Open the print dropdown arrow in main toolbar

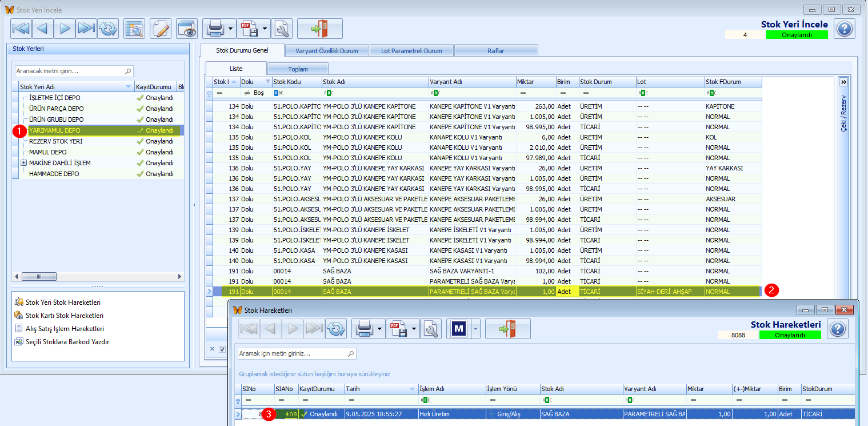(x=230, y=29)
